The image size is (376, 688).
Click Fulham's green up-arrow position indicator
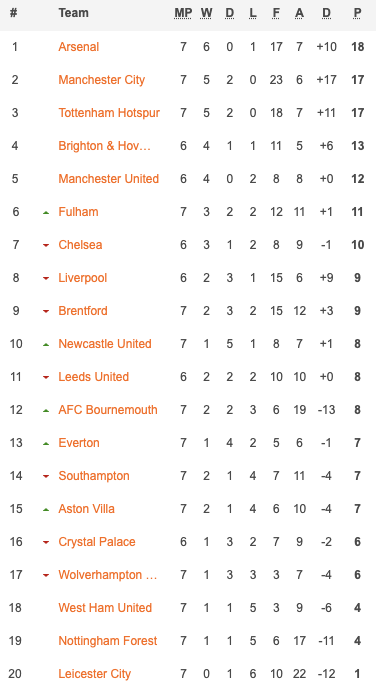[x=46, y=213]
